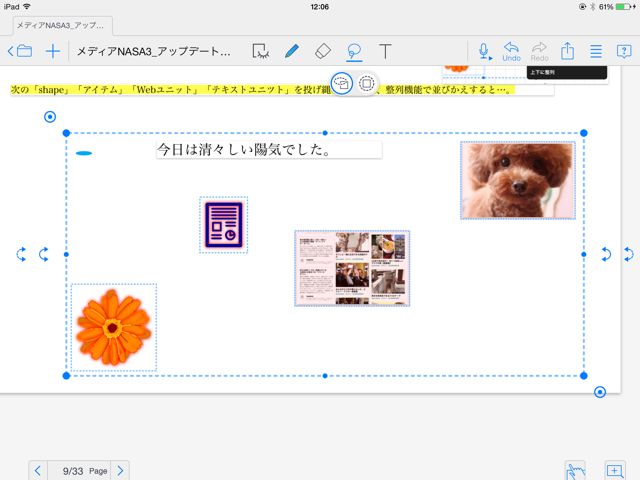
Task: Tap bottom-right selection corner handle
Action: pyautogui.click(x=584, y=376)
